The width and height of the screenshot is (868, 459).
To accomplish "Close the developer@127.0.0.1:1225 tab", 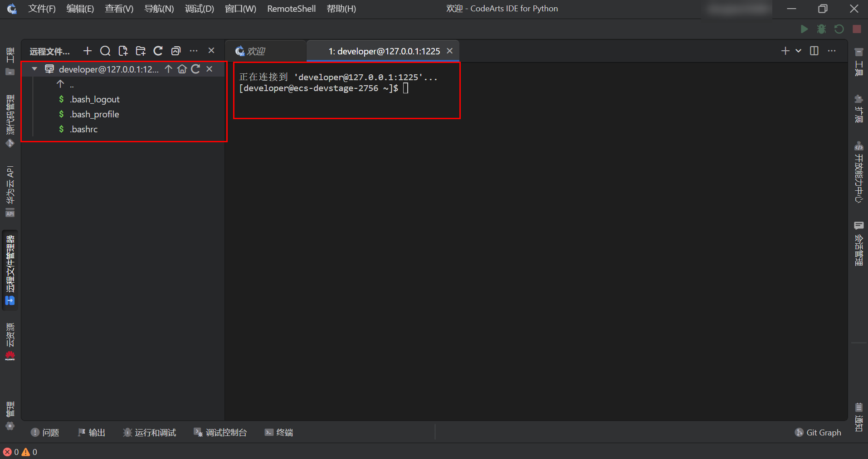I will [449, 51].
